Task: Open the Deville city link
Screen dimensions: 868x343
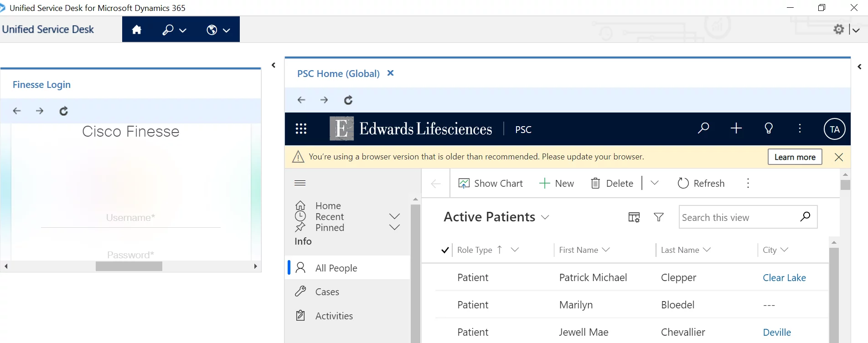Action: pos(777,333)
